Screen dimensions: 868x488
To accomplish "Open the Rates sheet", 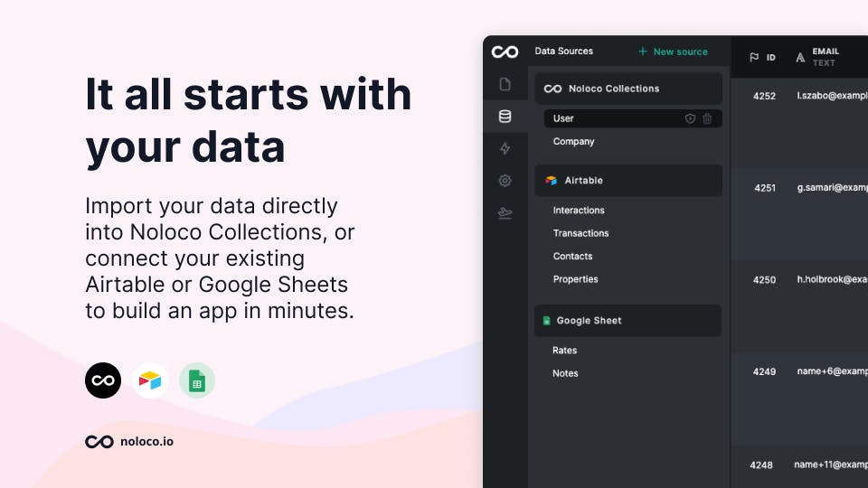I will coord(564,351).
